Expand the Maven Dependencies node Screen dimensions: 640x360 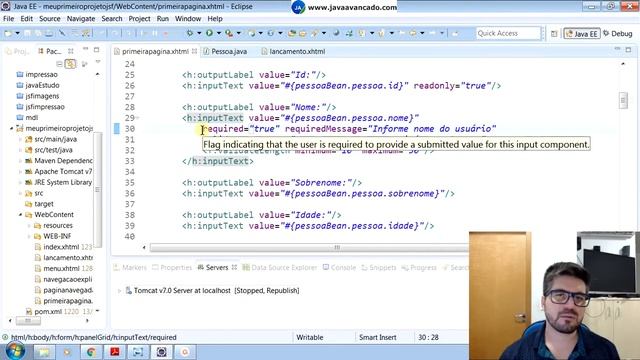tap(20, 161)
